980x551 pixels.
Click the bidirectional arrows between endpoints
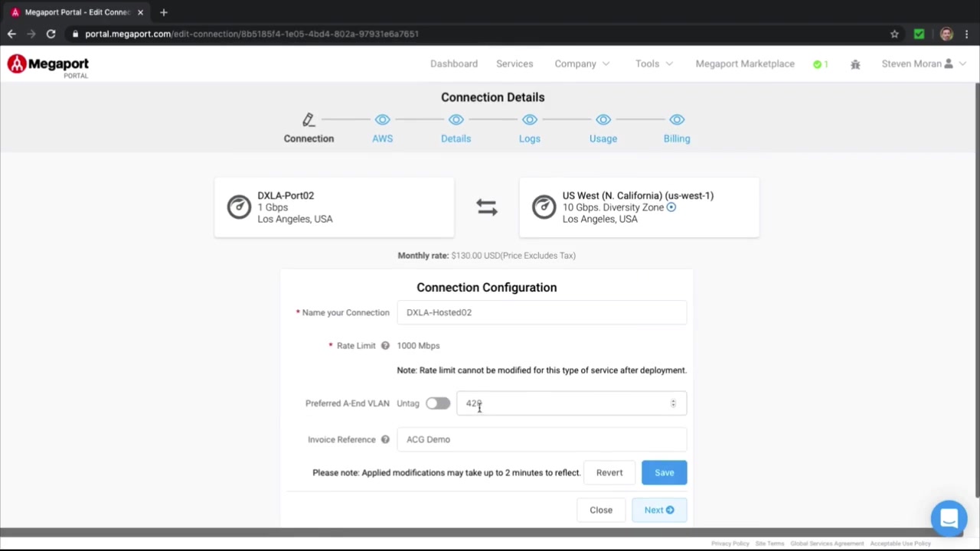click(486, 207)
